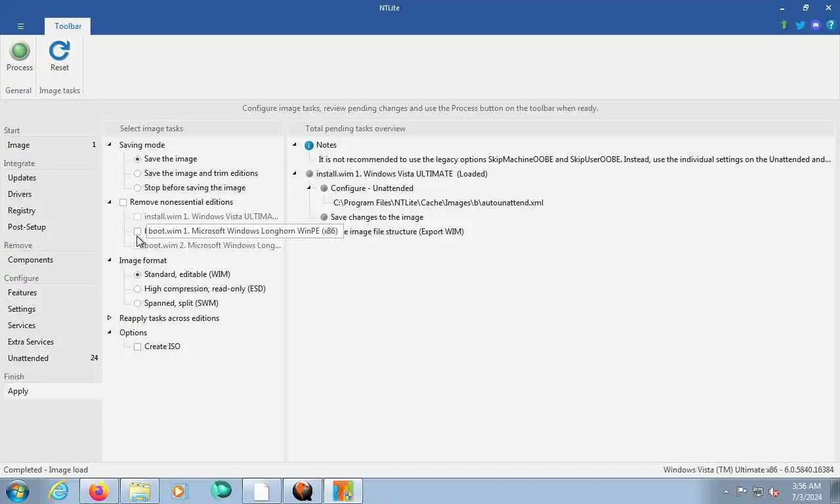Toggle boot.wim 1 Longhorn WinPE checkbox
The image size is (840, 504).
137,231
